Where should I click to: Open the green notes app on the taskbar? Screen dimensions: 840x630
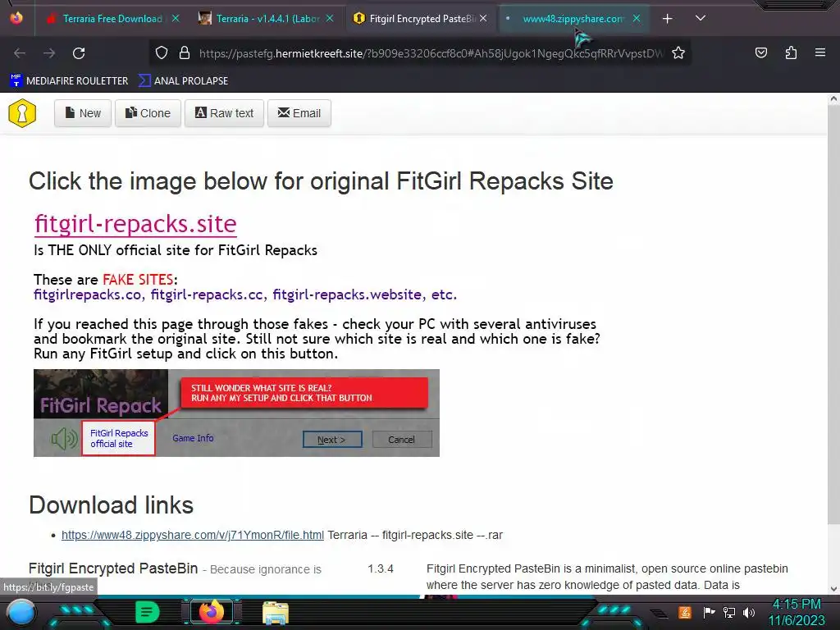[148, 612]
